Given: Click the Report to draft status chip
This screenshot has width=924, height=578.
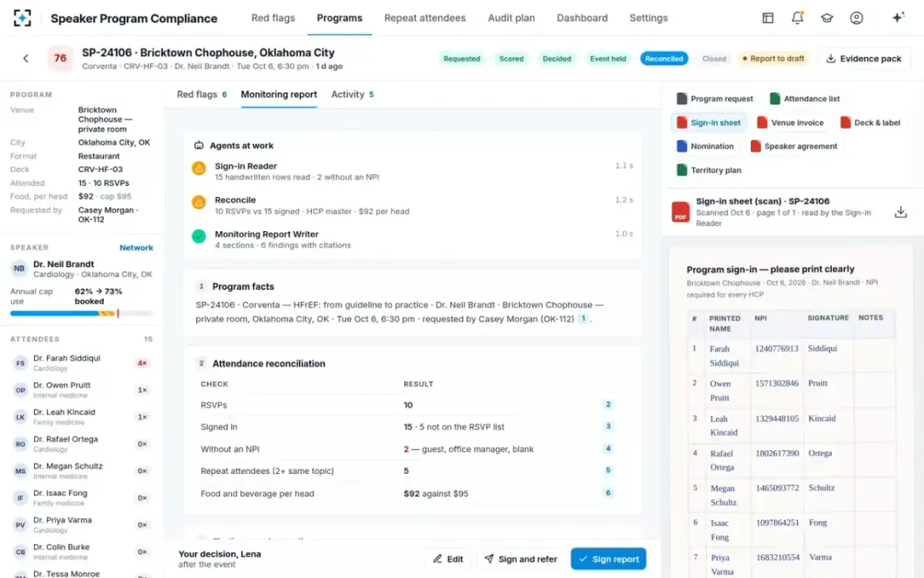Looking at the screenshot, I should (772, 59).
